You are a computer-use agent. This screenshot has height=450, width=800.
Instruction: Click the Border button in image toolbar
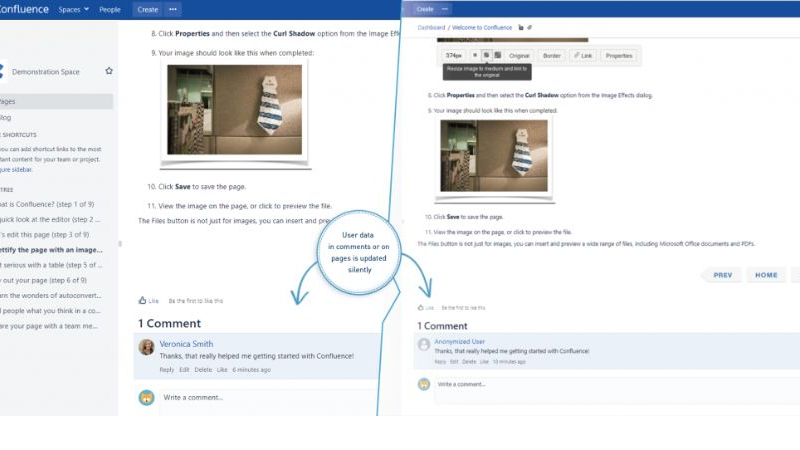551,56
